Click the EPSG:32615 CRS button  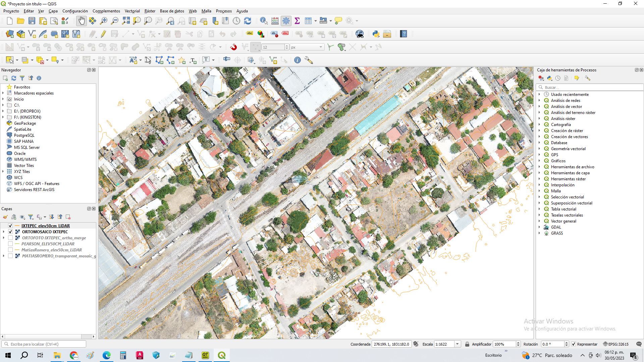pyautogui.click(x=616, y=344)
